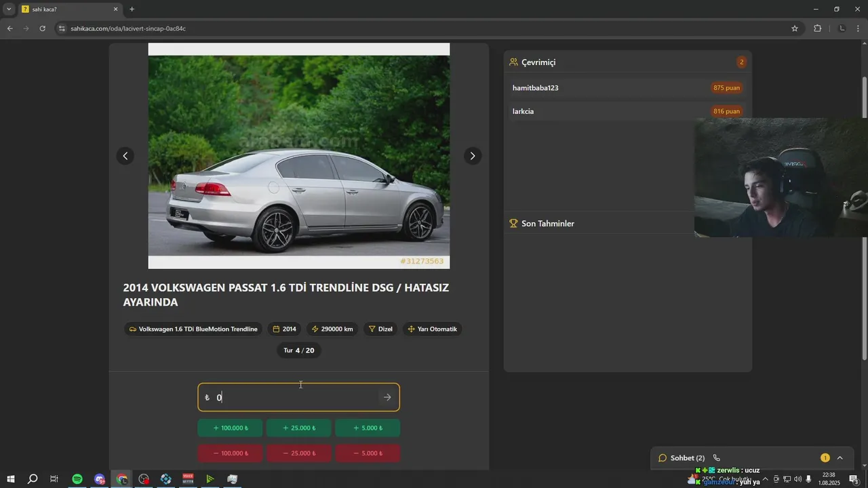
Task: Open the green arrow app in taskbar
Action: tap(210, 479)
